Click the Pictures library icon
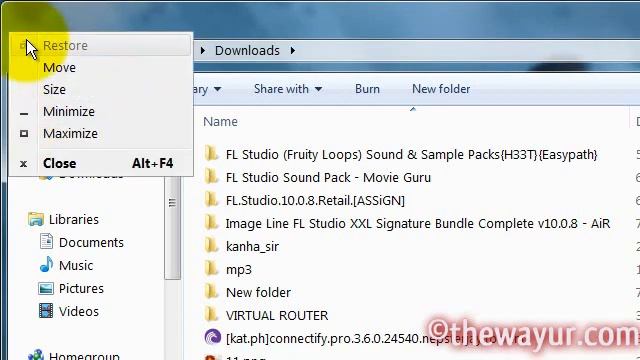This screenshot has height=360, width=640. (46, 289)
